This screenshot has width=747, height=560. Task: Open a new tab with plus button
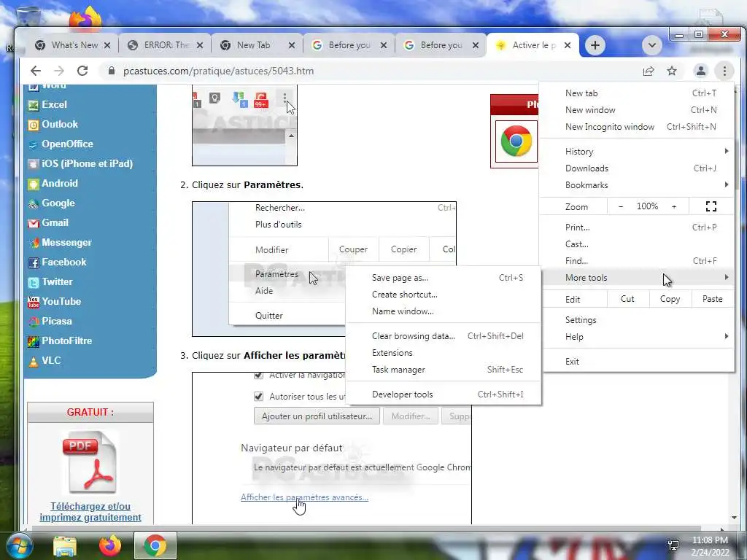coord(595,45)
